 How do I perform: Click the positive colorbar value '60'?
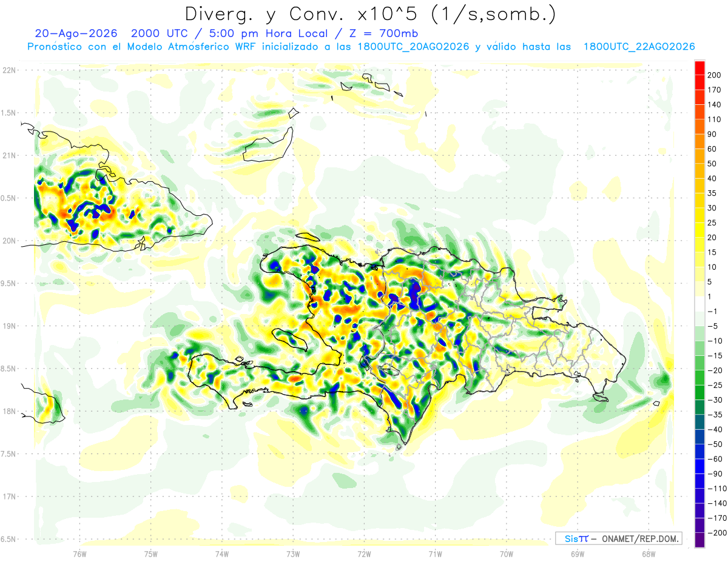point(712,149)
